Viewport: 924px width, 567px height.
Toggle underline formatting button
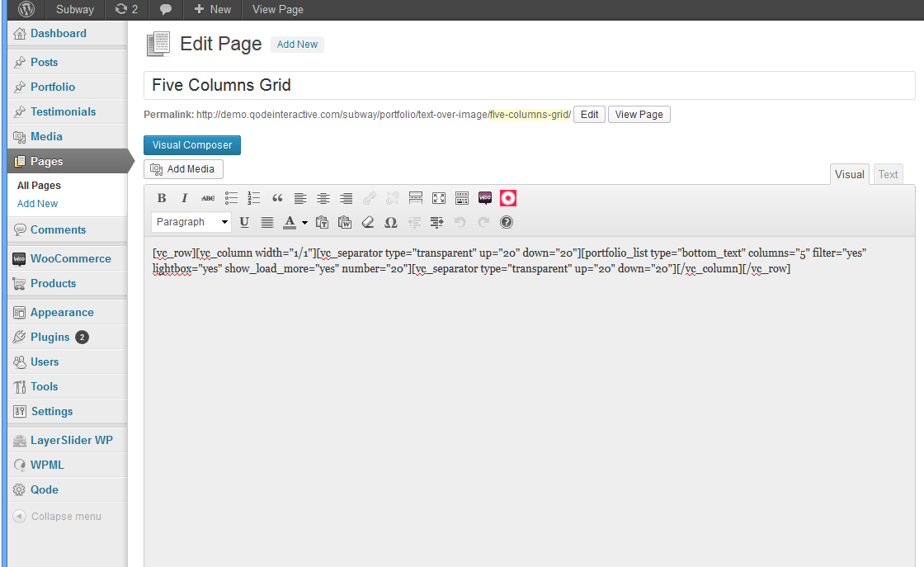click(x=244, y=222)
